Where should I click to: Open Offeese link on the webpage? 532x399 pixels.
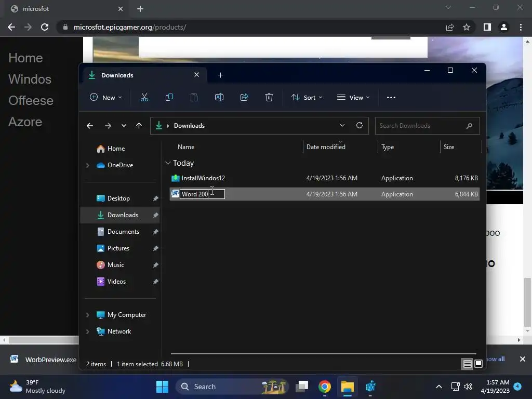coord(31,101)
